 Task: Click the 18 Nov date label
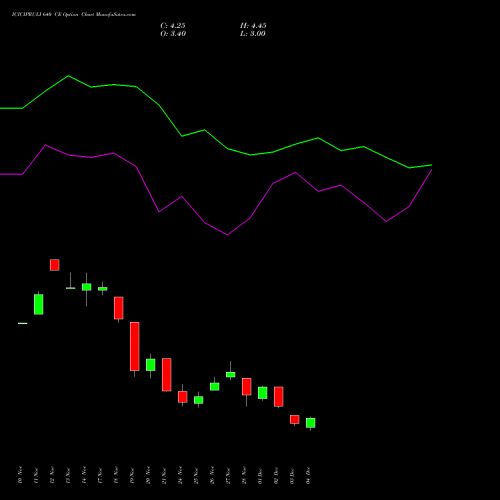(x=116, y=475)
